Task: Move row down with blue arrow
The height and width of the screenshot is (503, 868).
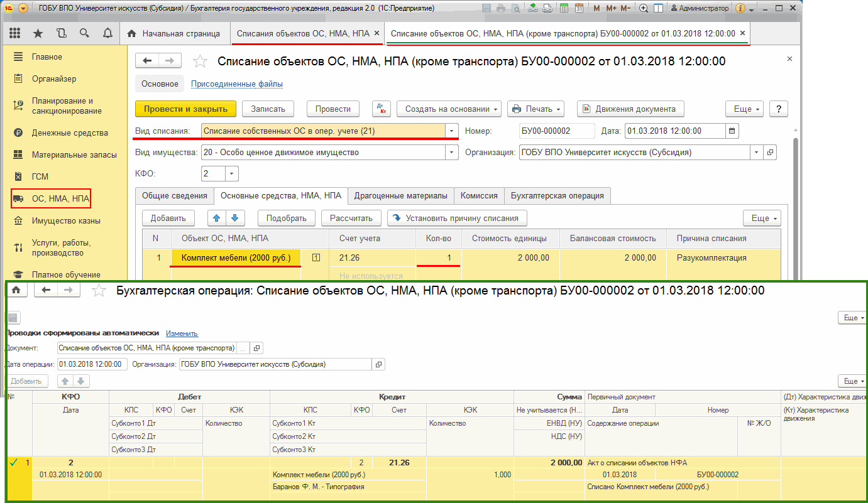Action: 234,218
